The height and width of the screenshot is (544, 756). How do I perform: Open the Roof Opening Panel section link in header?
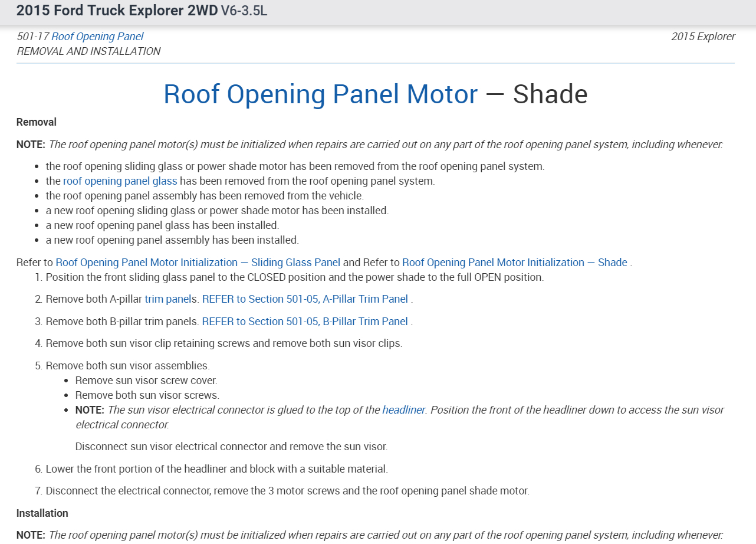tap(97, 37)
